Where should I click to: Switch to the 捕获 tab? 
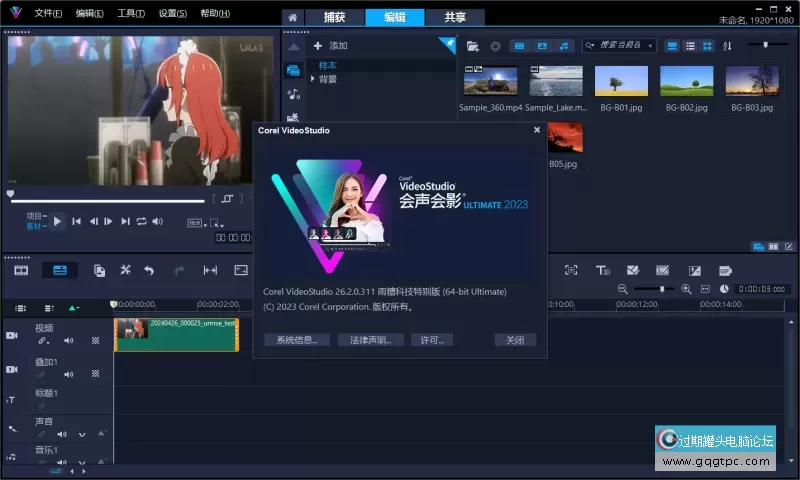[x=335, y=17]
